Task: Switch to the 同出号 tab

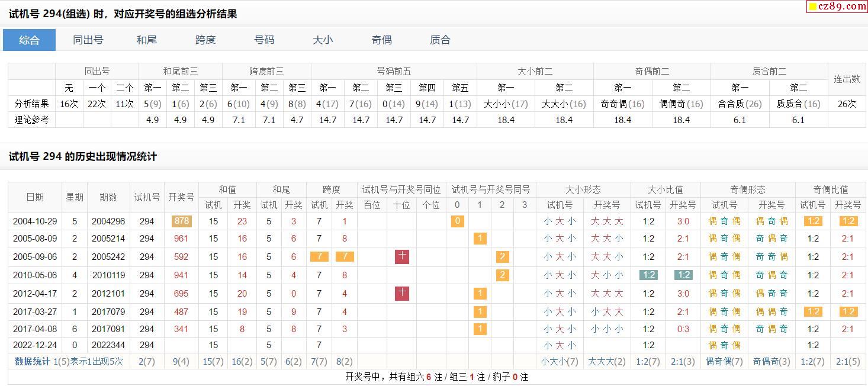Action: pyautogui.click(x=88, y=40)
